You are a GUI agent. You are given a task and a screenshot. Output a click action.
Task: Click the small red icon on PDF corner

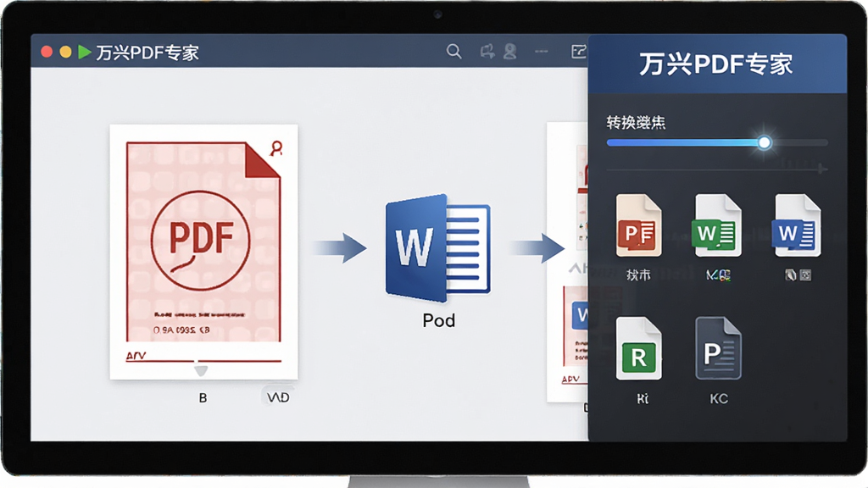(276, 147)
